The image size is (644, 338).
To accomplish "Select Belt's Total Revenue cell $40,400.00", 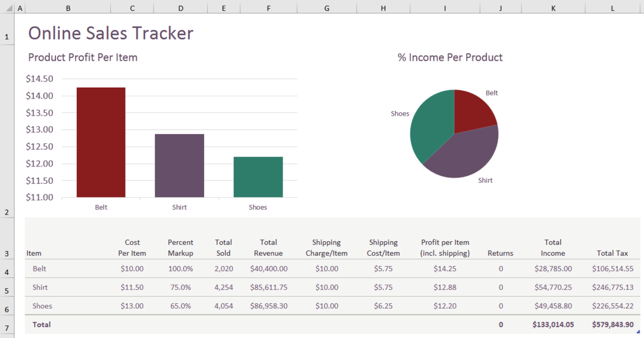I will 268,268.
